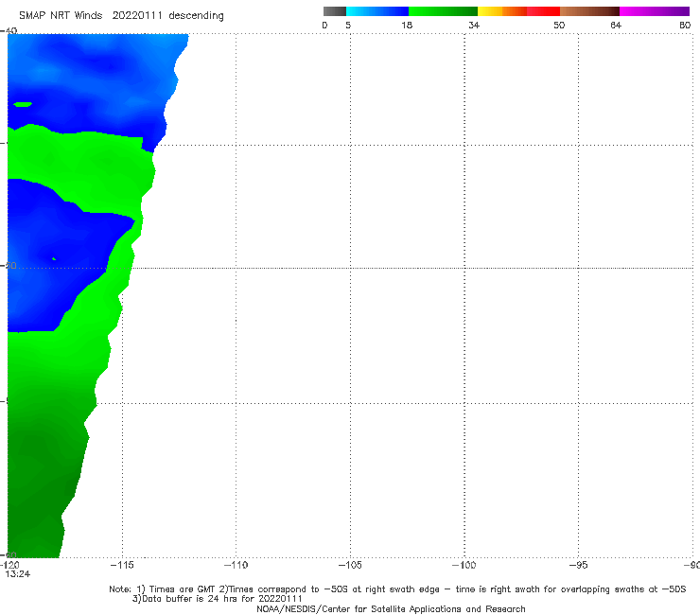Click the colorbar label '50'
The width and height of the screenshot is (700, 615).
pos(559,25)
